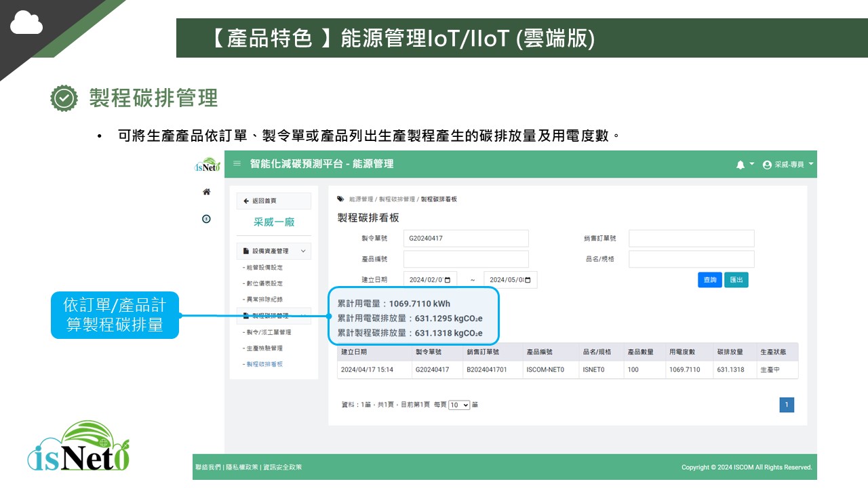Open 聯絡我們 footer link

pos(208,467)
